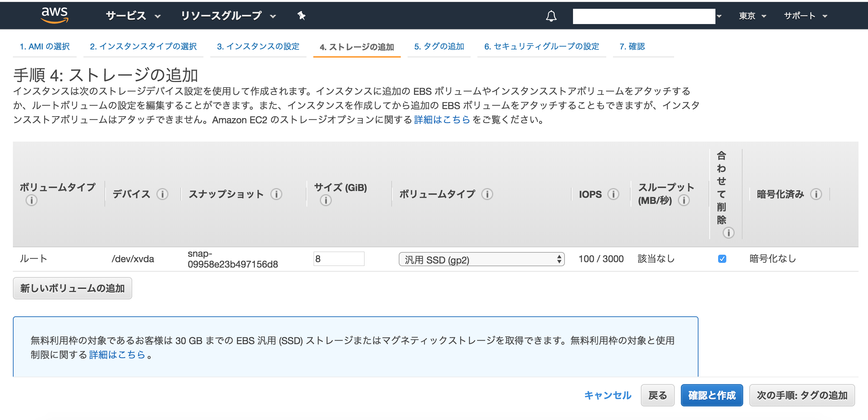The width and height of the screenshot is (868, 420).
Task: Click 新しいボリュームの追加 button
Action: click(73, 288)
